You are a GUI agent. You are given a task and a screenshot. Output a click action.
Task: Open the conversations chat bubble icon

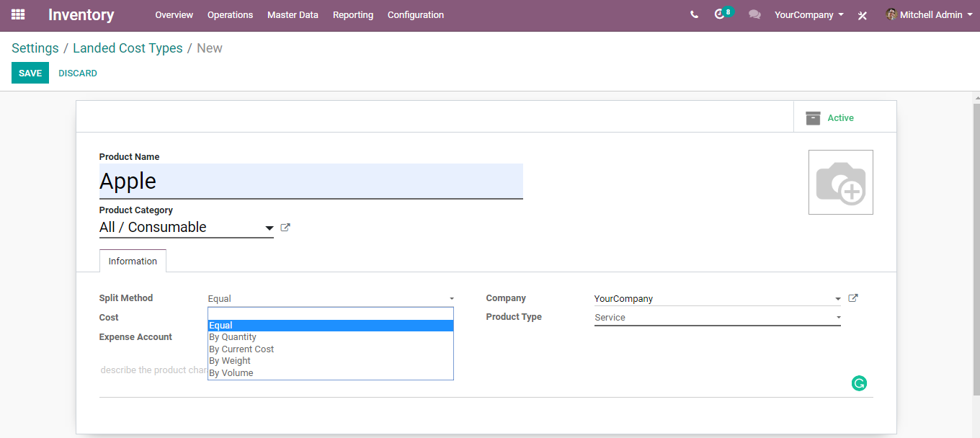click(754, 14)
